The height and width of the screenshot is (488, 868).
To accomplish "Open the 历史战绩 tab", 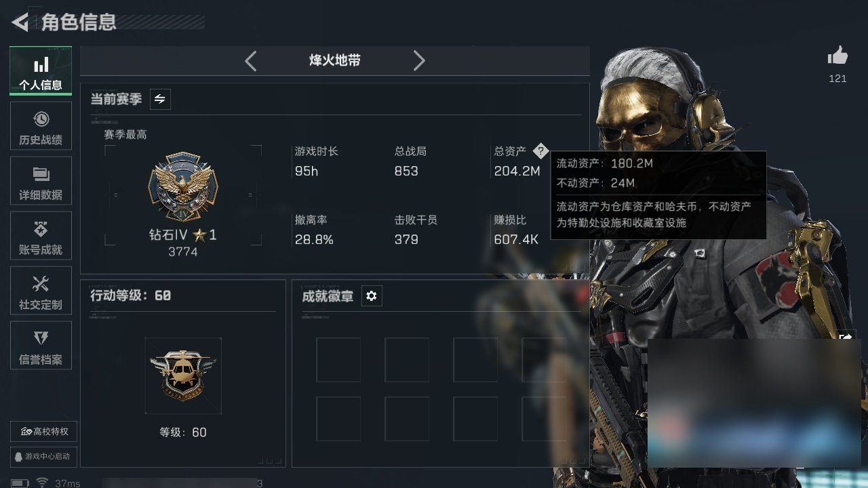I will 41,126.
